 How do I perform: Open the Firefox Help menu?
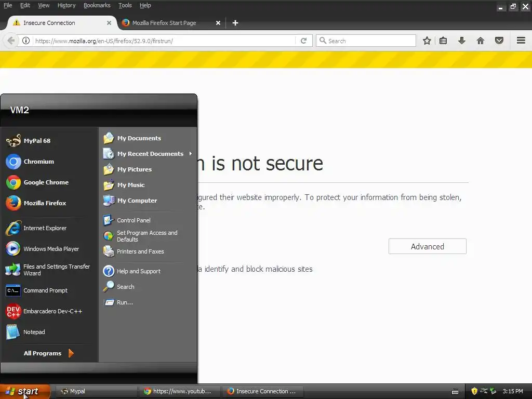(x=145, y=5)
